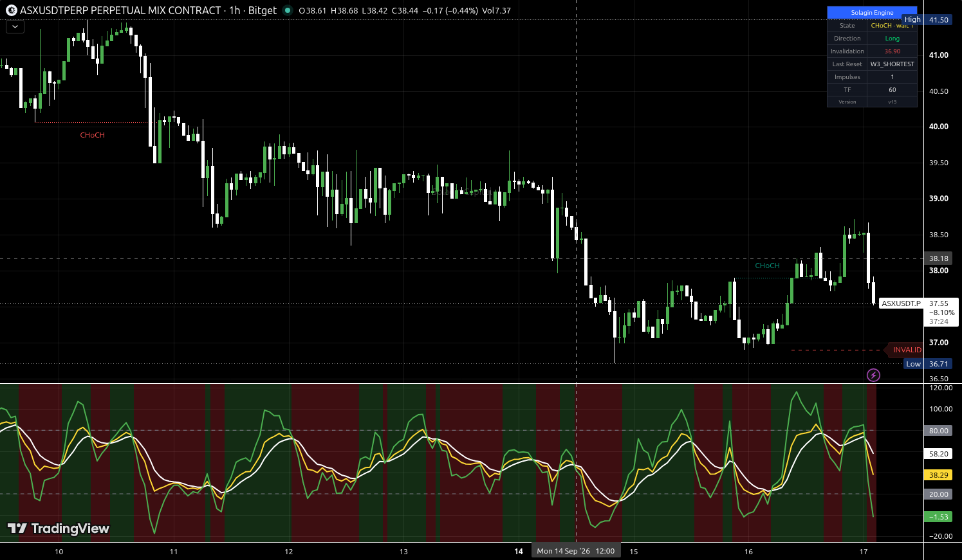Click the 37.55 current price label
Viewport: 962px width, 560px height.
[939, 303]
